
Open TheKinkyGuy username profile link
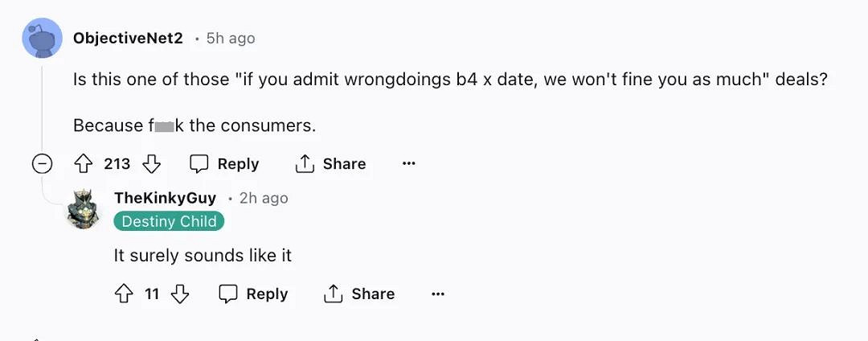coord(165,198)
